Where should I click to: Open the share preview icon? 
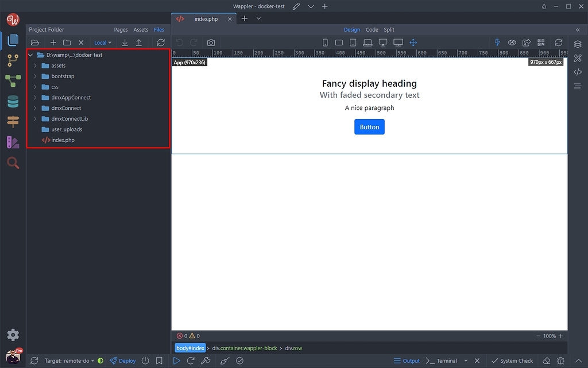tap(527, 43)
